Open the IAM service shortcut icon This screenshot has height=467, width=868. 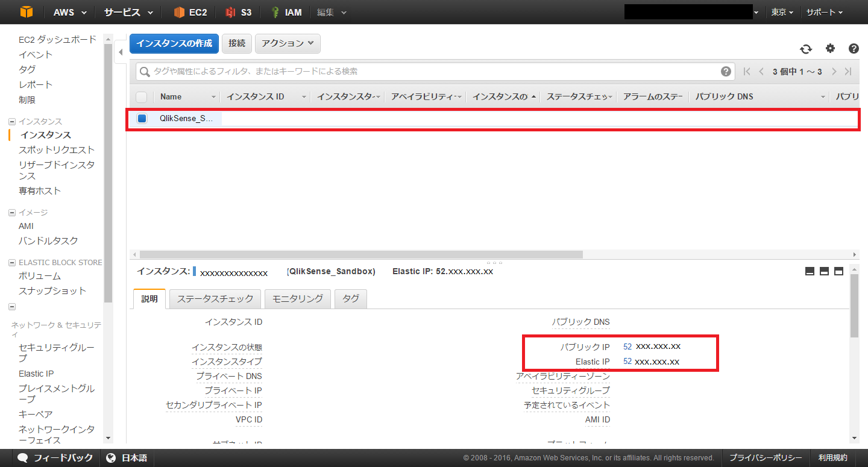point(275,12)
